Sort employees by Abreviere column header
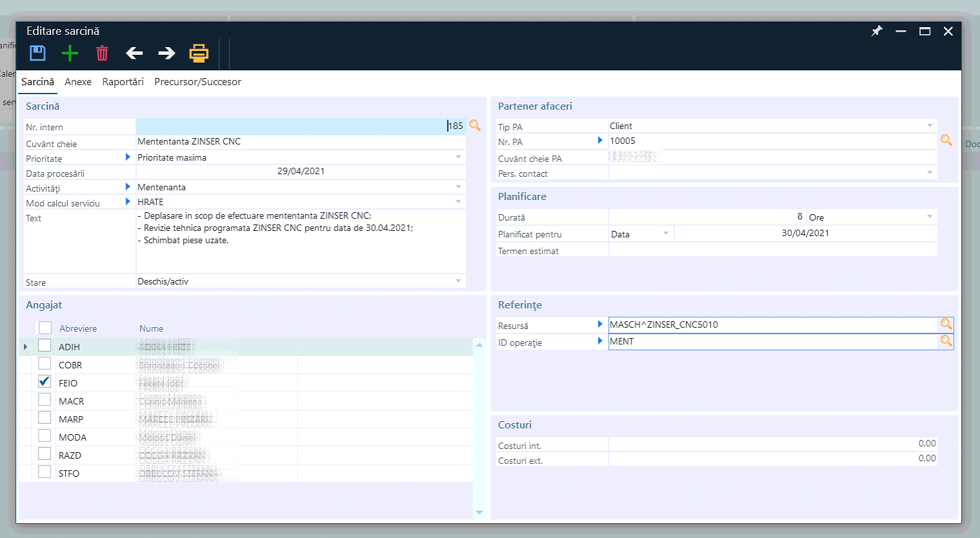 pyautogui.click(x=78, y=328)
